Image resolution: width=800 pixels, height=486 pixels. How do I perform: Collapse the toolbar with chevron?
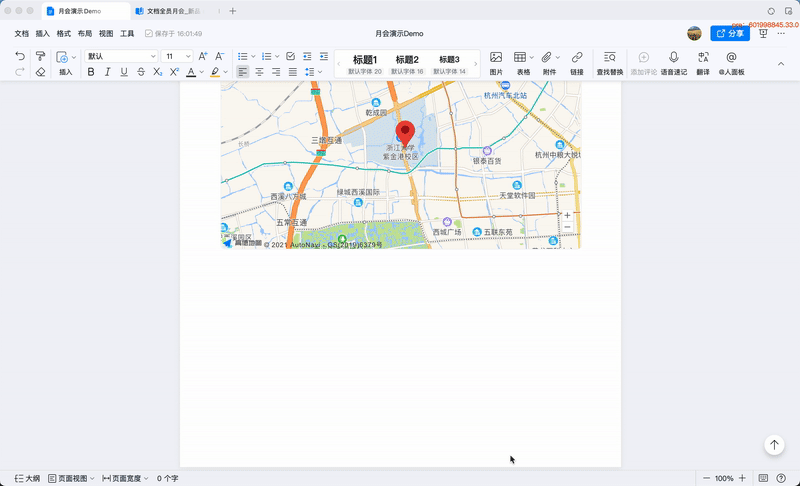(781, 64)
